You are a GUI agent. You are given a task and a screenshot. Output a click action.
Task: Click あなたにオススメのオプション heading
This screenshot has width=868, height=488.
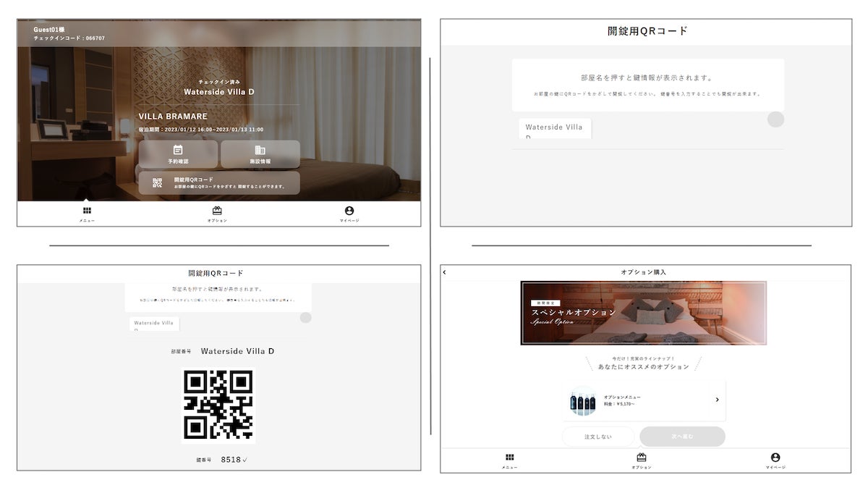click(x=644, y=367)
